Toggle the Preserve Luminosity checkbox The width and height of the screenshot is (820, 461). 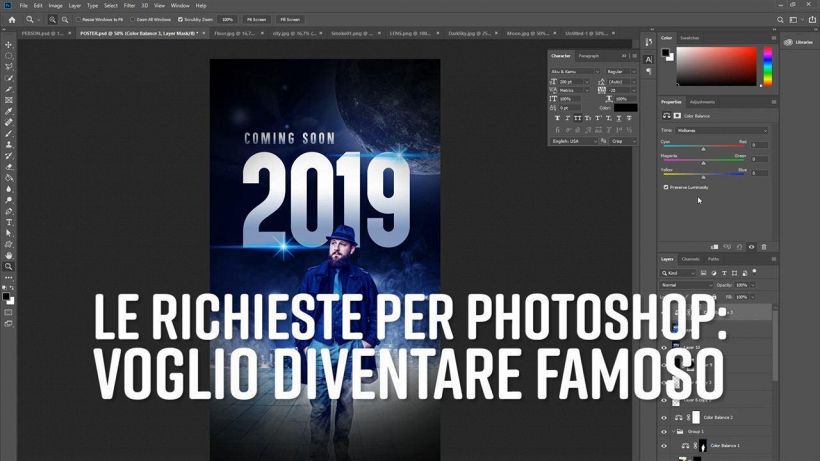tap(666, 187)
